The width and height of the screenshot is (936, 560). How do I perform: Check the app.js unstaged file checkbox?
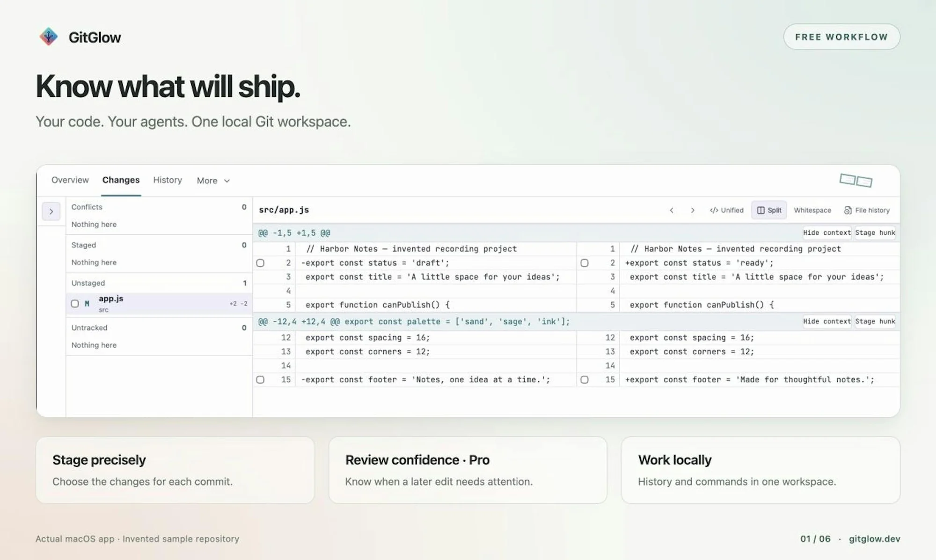(x=75, y=304)
